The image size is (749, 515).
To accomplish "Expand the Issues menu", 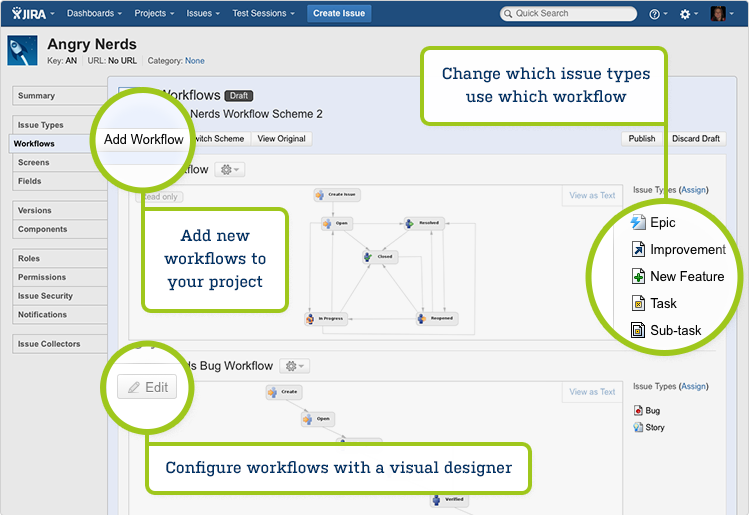I will pyautogui.click(x=203, y=13).
